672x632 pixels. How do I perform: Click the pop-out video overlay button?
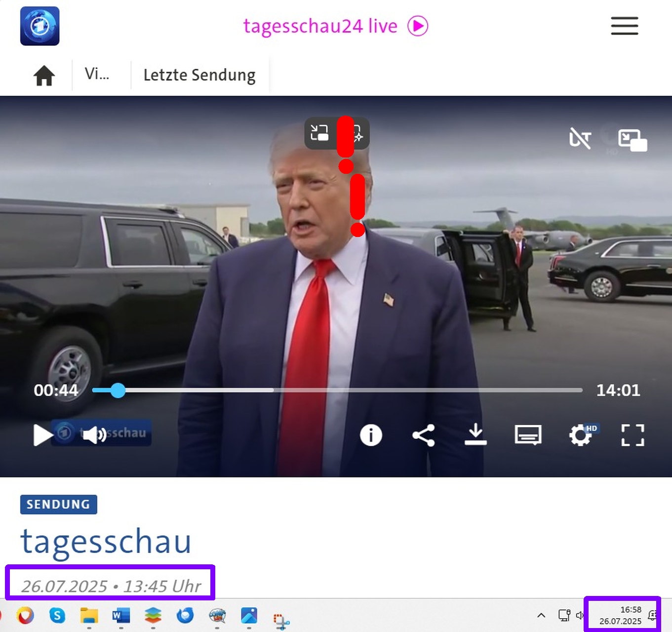pyautogui.click(x=319, y=133)
